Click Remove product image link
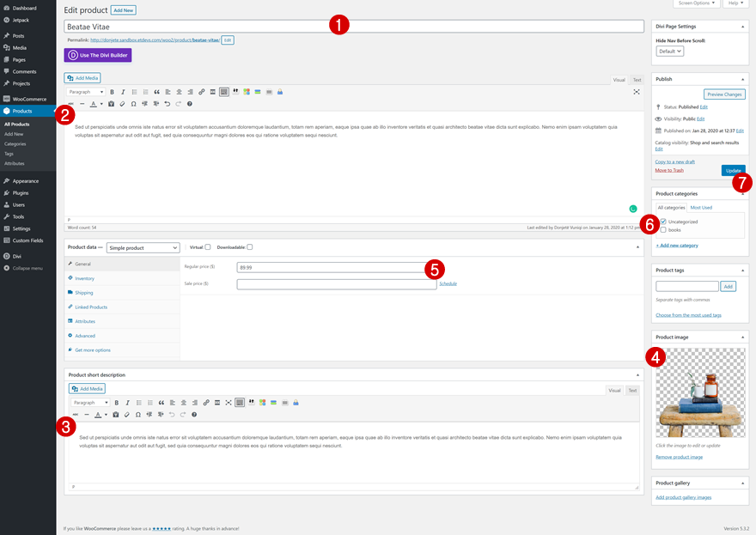The image size is (756, 535). [679, 458]
